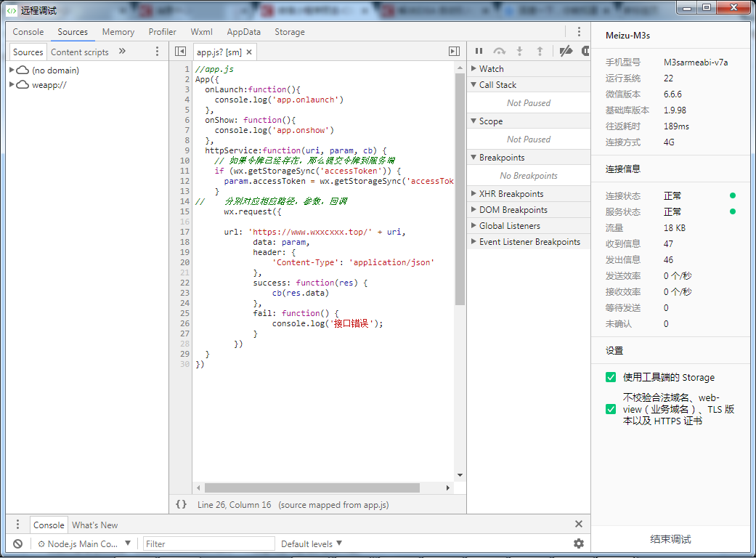Pause script execution button
Viewport: 756px width, 558px height.
479,51
